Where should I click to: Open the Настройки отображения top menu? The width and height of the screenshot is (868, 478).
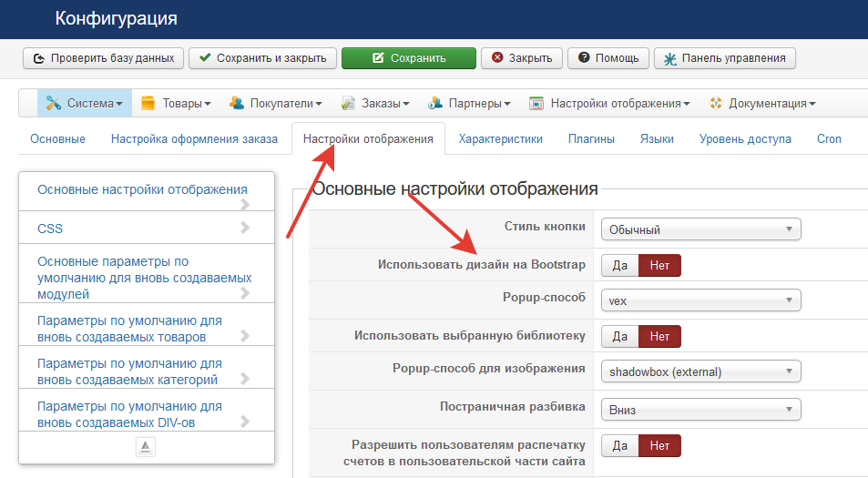609,103
